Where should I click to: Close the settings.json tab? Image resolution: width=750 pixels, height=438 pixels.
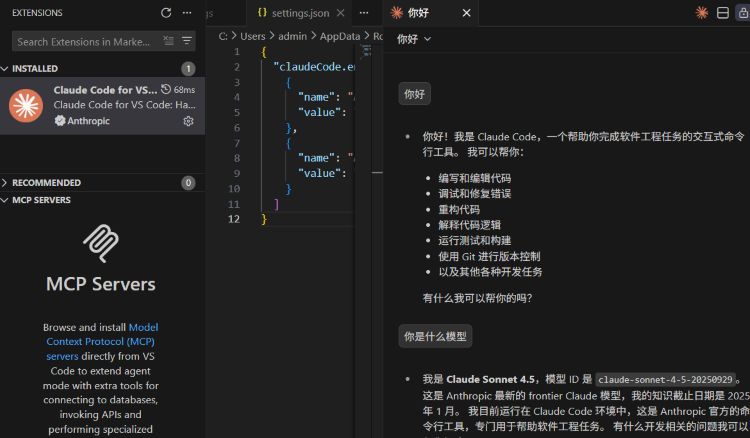(341, 13)
